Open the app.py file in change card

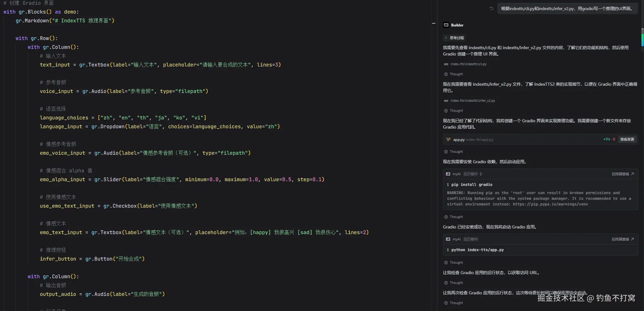coord(459,140)
